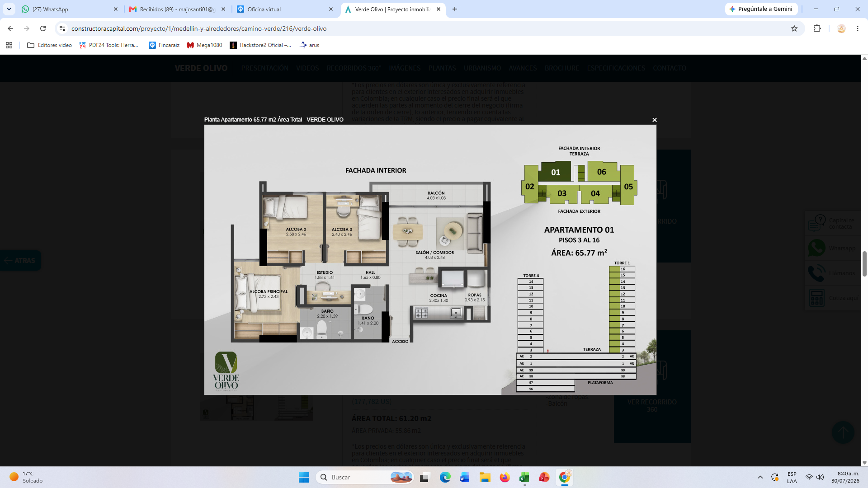Screen dimensions: 868x488
Task: Open the clock and date flyout
Action: click(x=845, y=477)
